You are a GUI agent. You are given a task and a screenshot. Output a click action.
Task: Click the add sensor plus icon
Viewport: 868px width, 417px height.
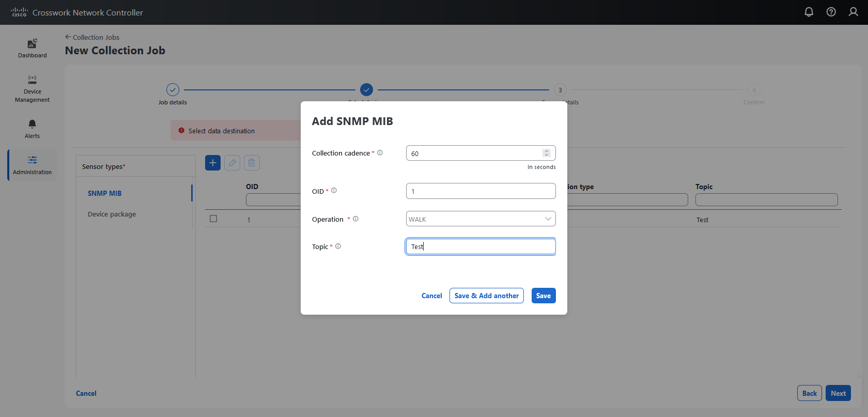(213, 163)
